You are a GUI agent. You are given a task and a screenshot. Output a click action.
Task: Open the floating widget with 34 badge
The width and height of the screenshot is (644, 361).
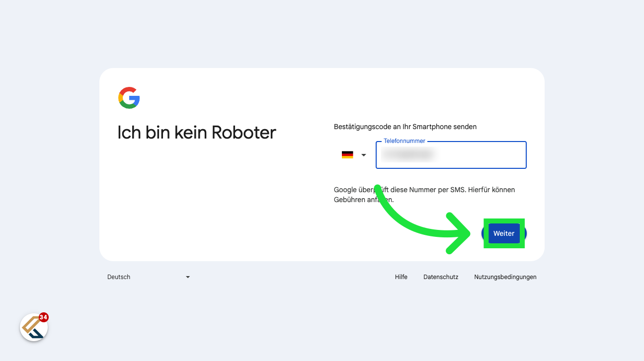[x=34, y=327]
